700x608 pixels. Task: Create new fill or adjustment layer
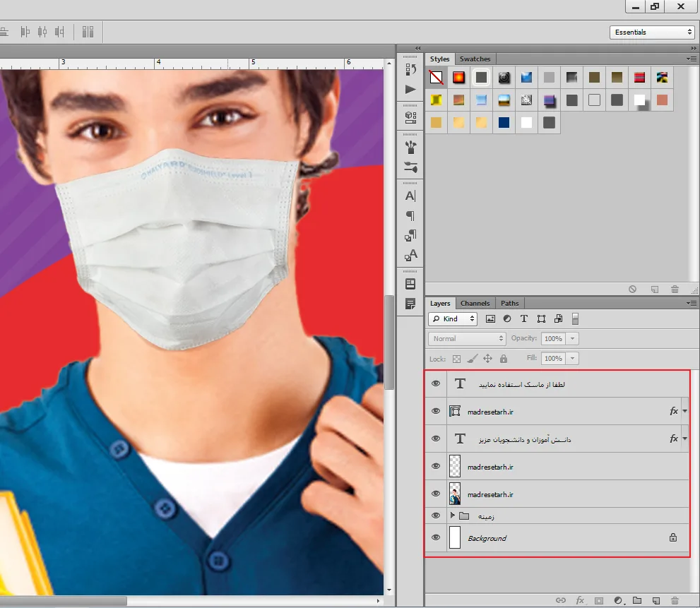pyautogui.click(x=618, y=600)
